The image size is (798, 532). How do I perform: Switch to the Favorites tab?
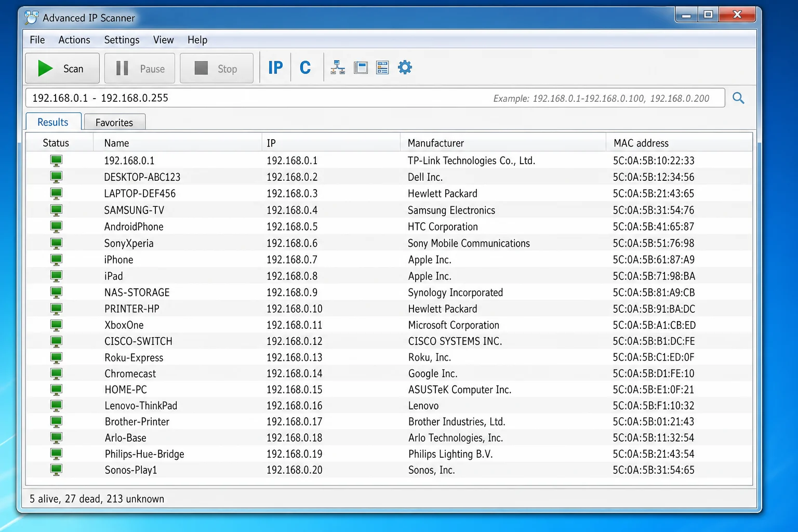[x=114, y=122]
